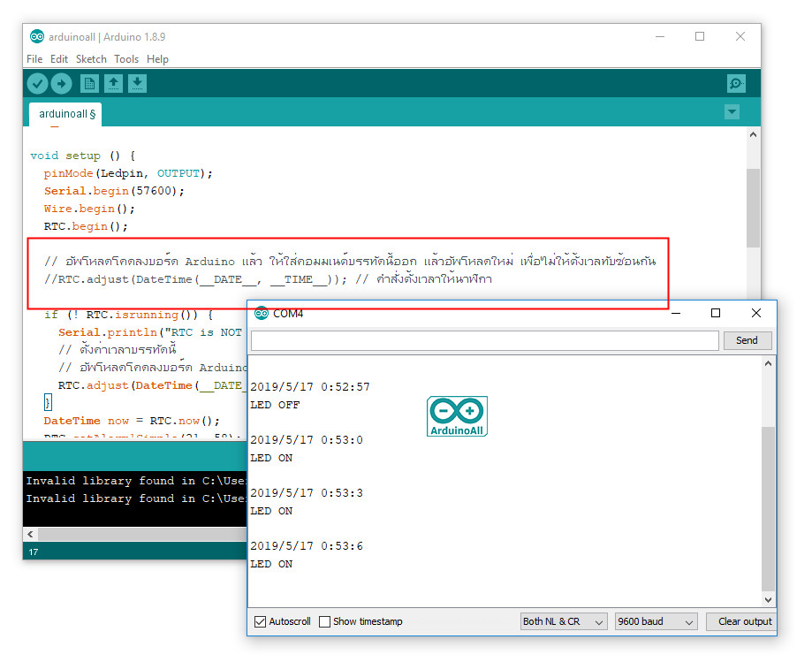Click the Arduino logo in the IDE title bar
Screen dimensions: 812x662
(x=37, y=37)
